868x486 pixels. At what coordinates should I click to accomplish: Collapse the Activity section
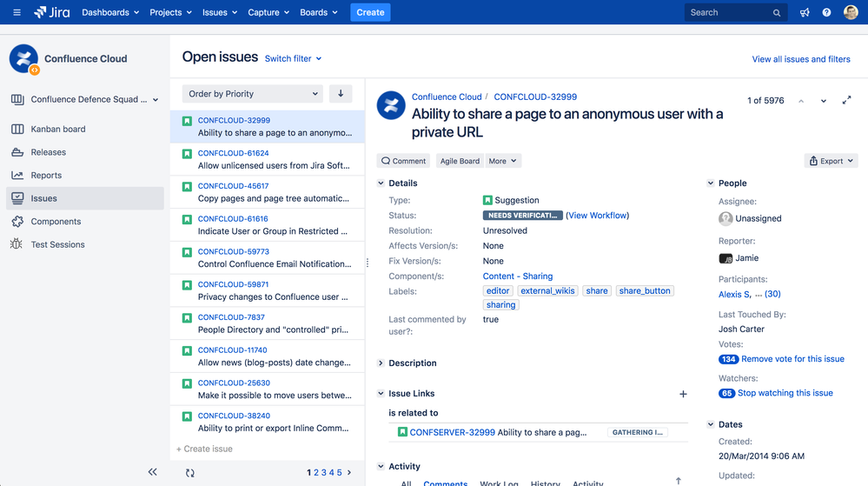(x=381, y=467)
